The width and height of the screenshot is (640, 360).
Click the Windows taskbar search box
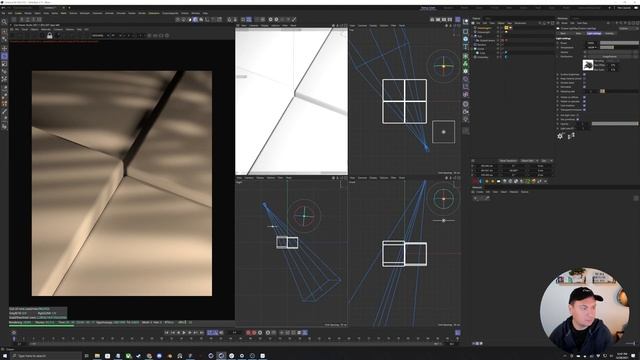tap(47, 356)
